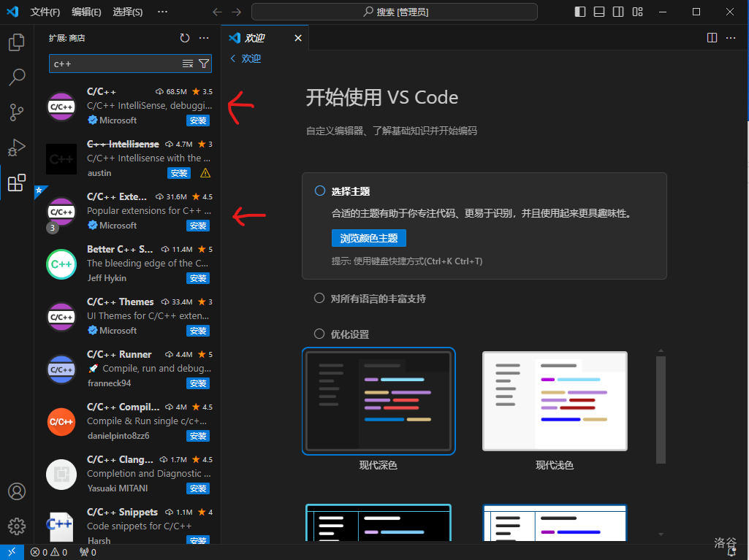This screenshot has width=749, height=560.
Task: Click 浏览颜色主题 button
Action: 369,238
